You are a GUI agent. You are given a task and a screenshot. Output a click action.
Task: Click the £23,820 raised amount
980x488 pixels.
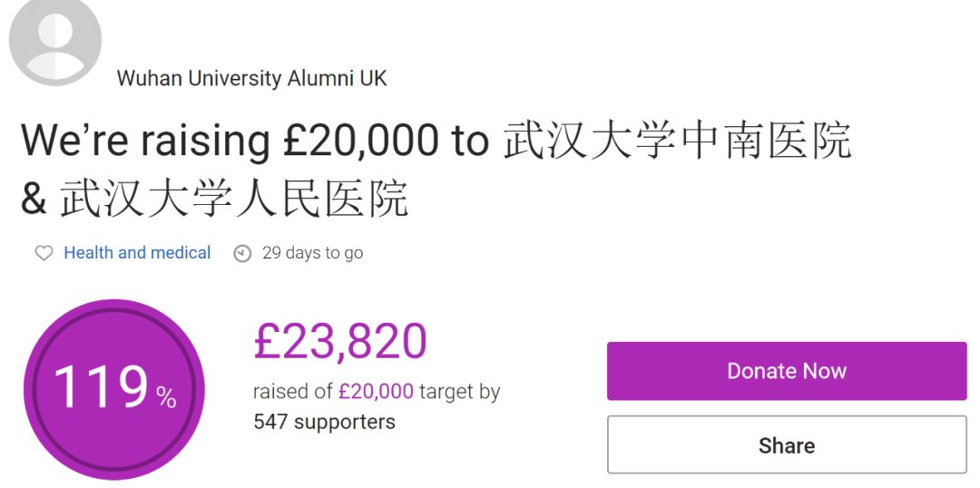[x=339, y=341]
